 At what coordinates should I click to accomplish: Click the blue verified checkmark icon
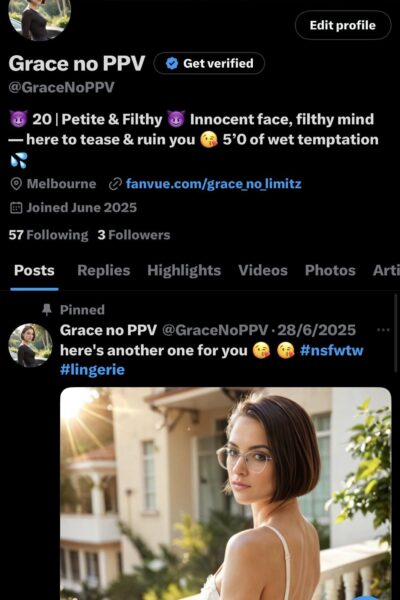tap(172, 63)
